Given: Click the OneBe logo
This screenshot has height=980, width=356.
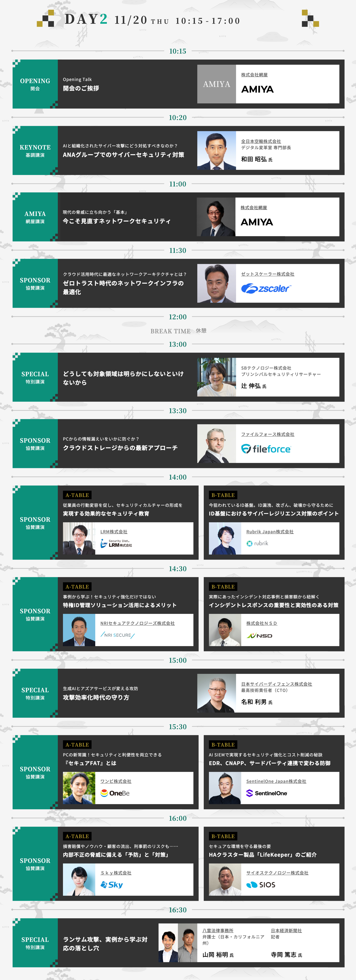Looking at the screenshot, I should (x=115, y=793).
